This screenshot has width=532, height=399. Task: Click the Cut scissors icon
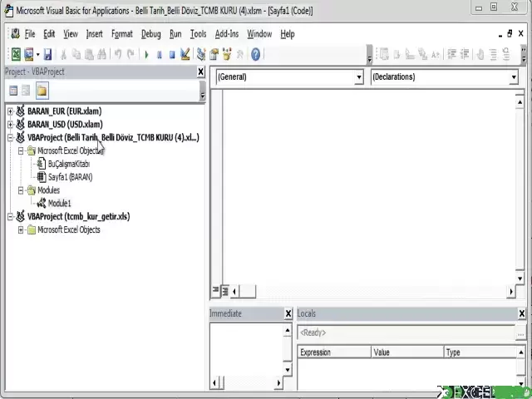63,54
